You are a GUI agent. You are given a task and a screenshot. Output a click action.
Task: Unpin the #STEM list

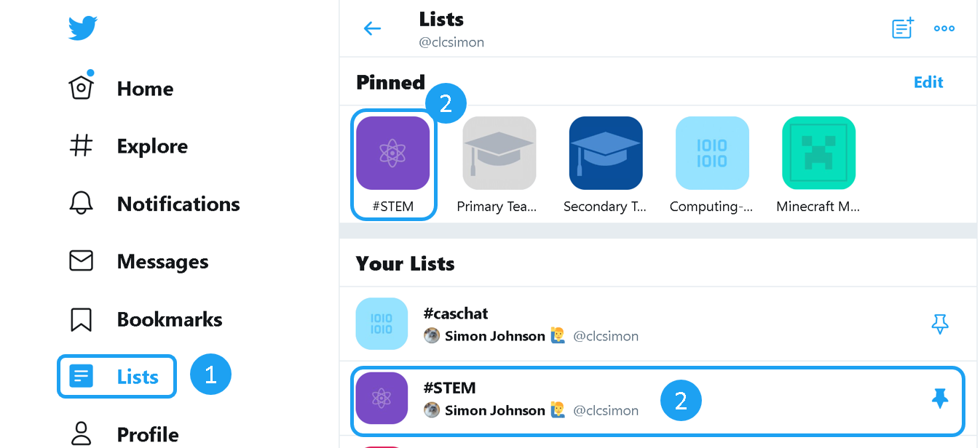940,399
